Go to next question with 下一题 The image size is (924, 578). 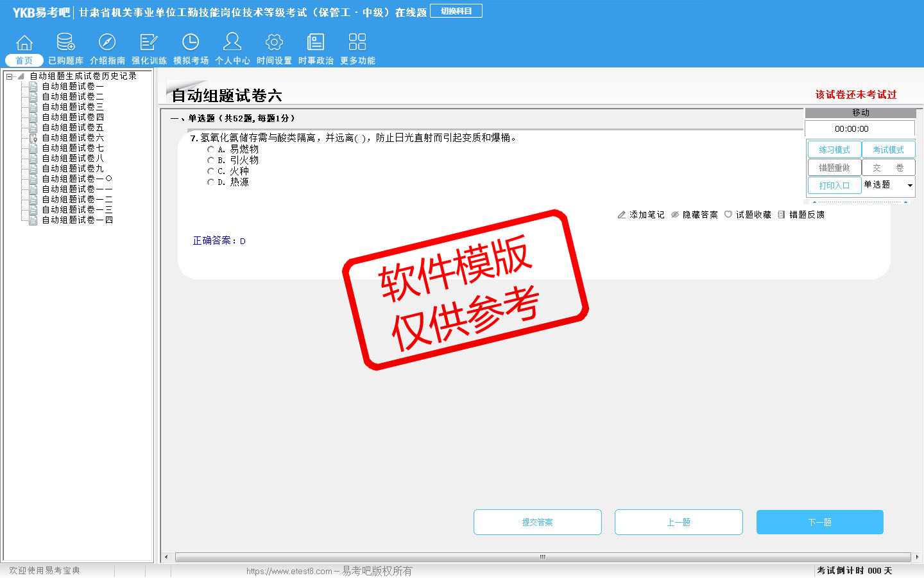point(820,522)
